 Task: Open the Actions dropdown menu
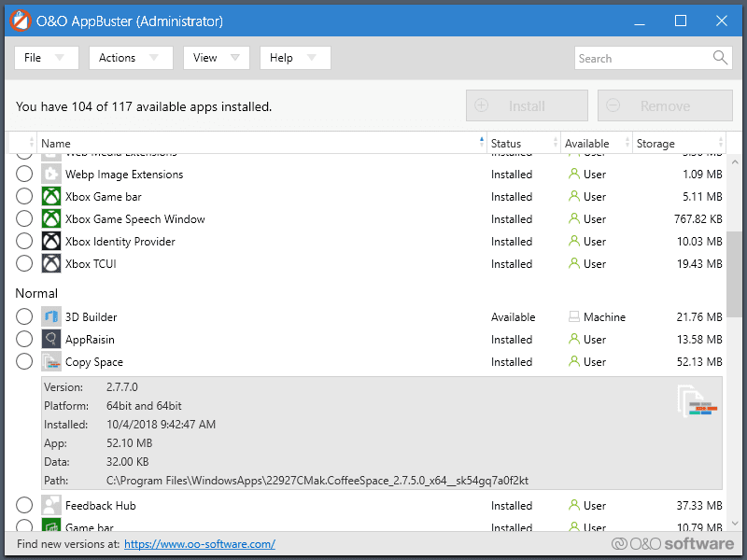[131, 58]
